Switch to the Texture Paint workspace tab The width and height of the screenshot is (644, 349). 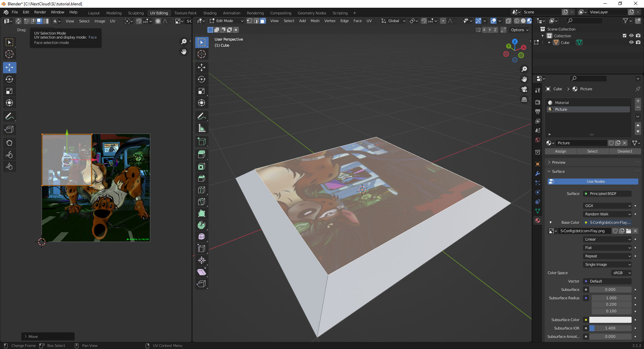tap(185, 13)
